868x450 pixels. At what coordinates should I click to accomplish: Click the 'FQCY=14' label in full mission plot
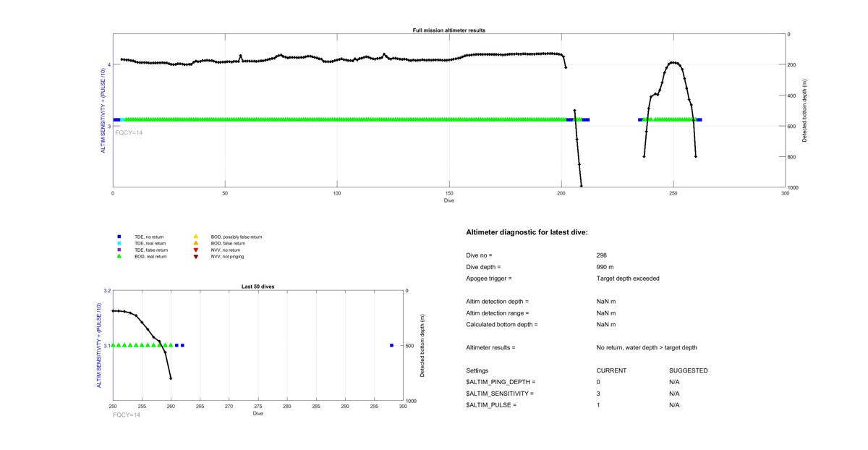129,132
